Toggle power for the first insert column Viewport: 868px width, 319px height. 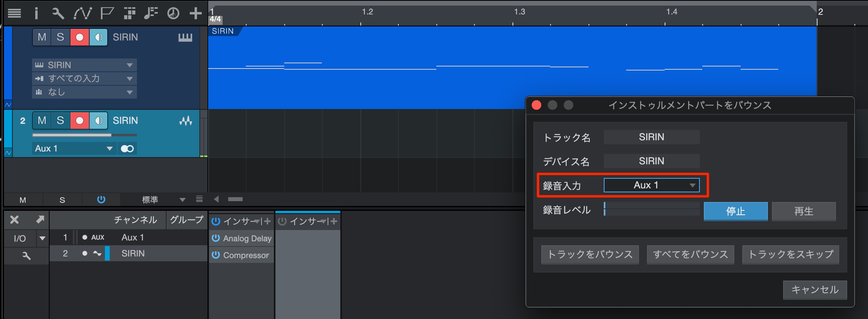[x=216, y=221]
